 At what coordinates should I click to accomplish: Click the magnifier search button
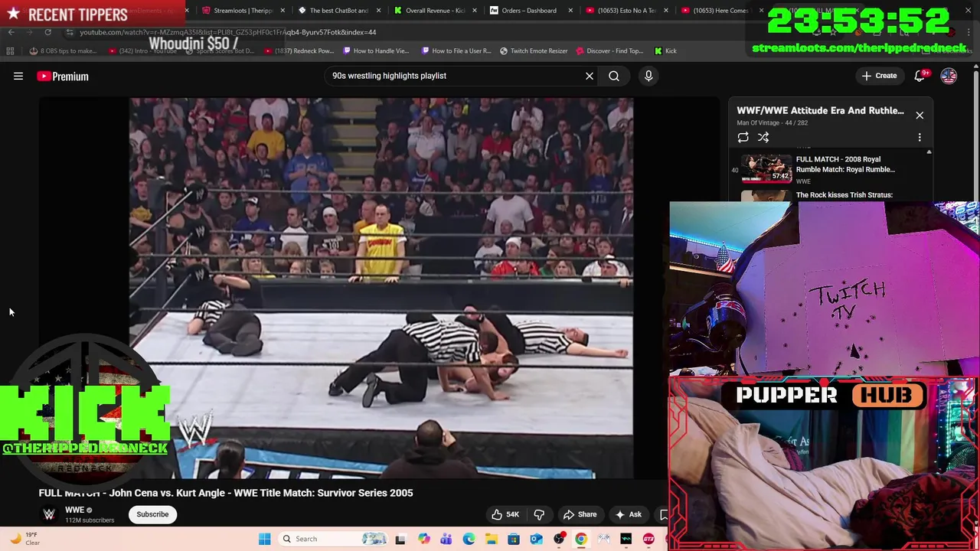(x=614, y=76)
